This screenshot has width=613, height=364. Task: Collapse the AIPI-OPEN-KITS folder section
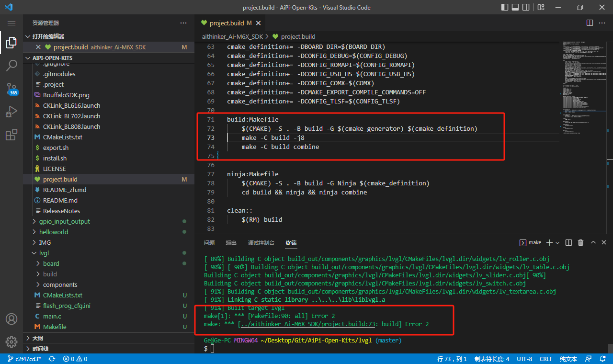coord(109,57)
